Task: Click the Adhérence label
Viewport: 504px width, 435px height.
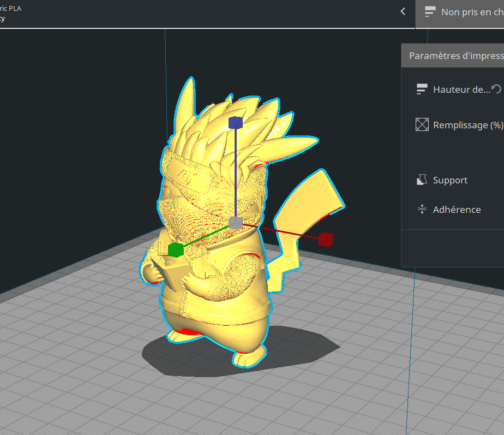Action: point(457,210)
